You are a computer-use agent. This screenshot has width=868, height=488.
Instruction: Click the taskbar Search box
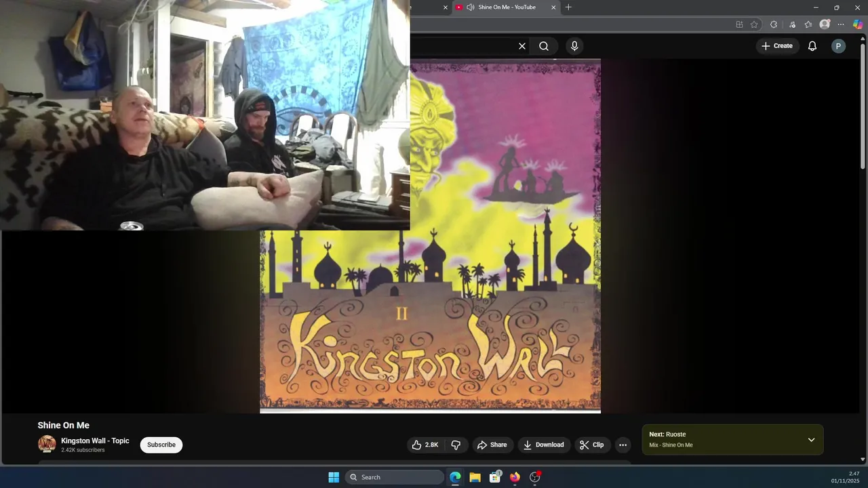[395, 477]
